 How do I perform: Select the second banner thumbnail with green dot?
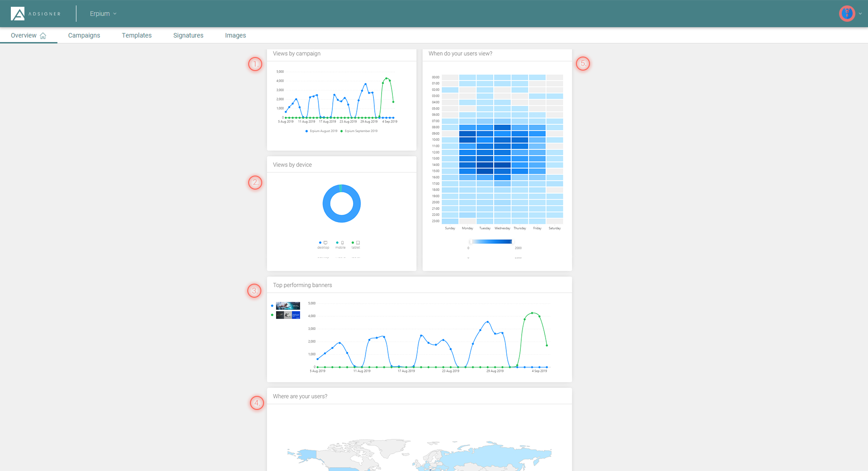click(288, 315)
